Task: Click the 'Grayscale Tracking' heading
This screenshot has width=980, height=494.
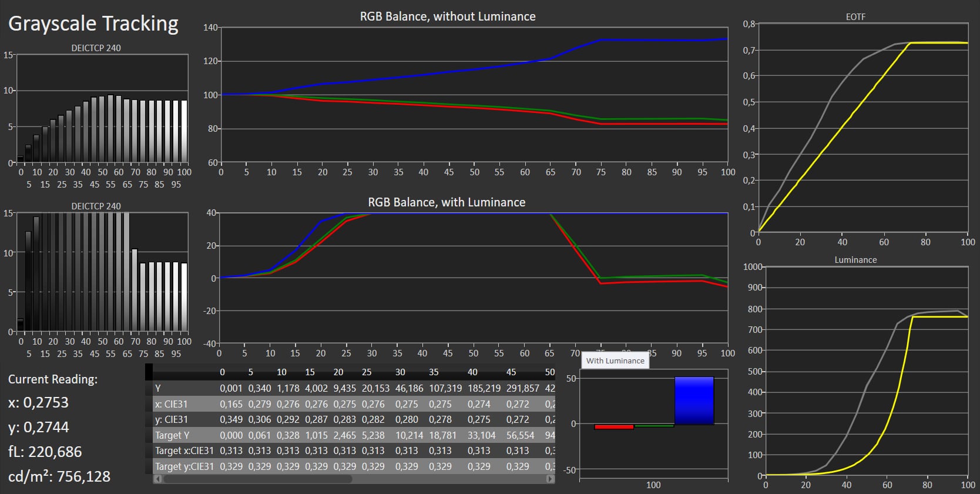Action: click(x=93, y=24)
